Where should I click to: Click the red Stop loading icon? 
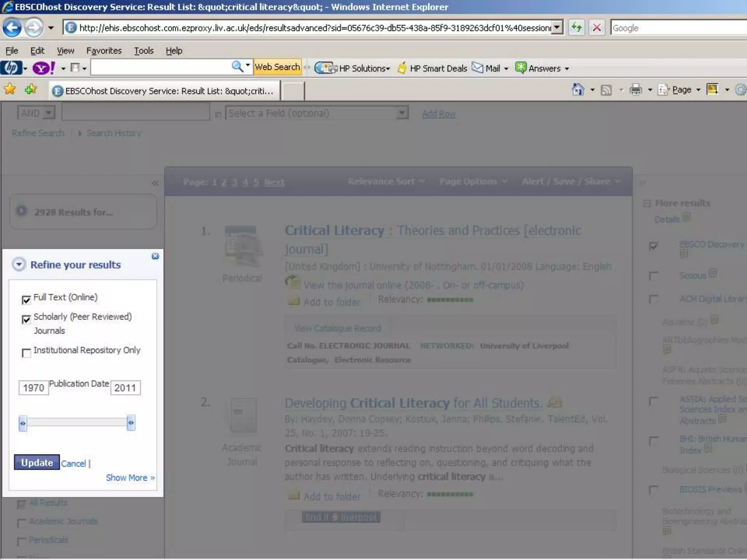(597, 28)
